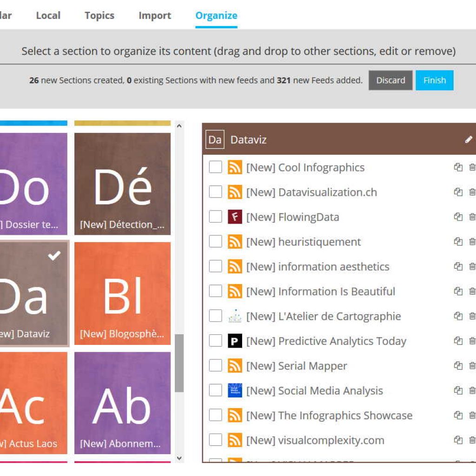Copy the information aesthetics feed
Image resolution: width=476 pixels, height=476 pixels.
coord(458,266)
